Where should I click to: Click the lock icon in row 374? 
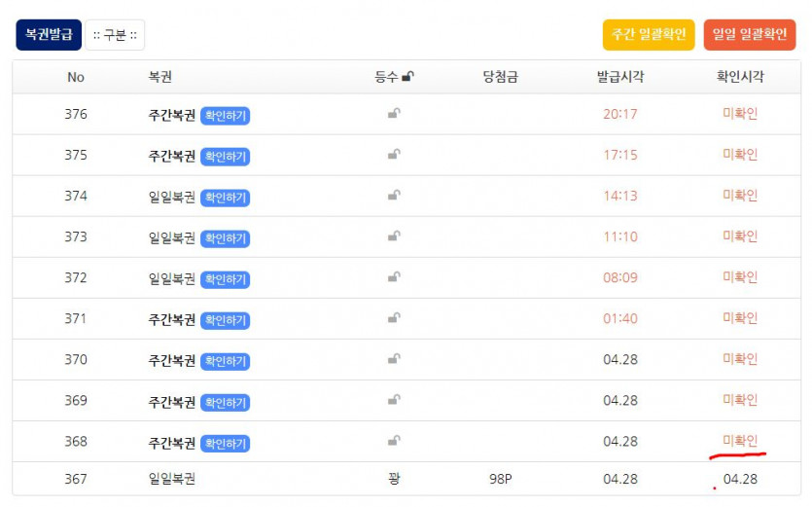pos(394,196)
